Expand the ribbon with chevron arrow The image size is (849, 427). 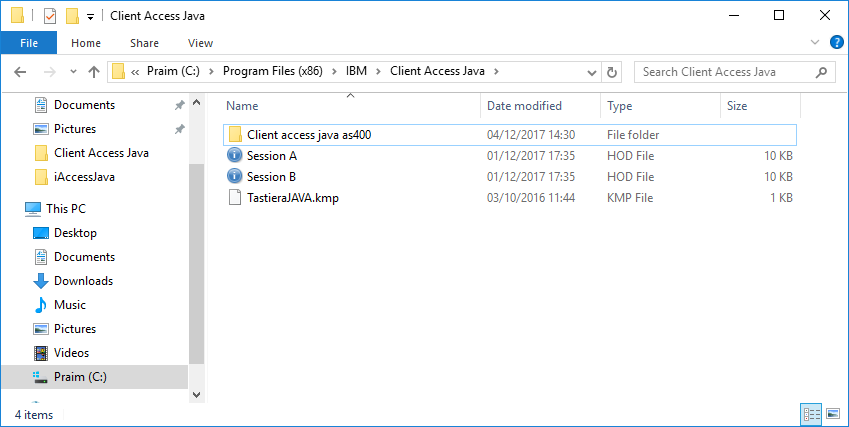point(815,42)
